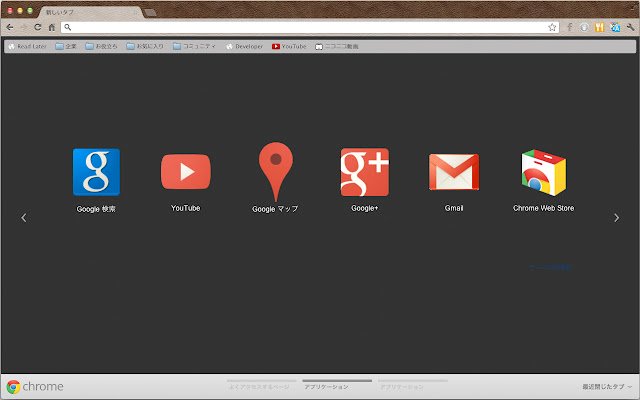Image resolution: width=640 pixels, height=400 pixels.
Task: Expand the 最近閉じたタブ menu
Action: pos(607,387)
